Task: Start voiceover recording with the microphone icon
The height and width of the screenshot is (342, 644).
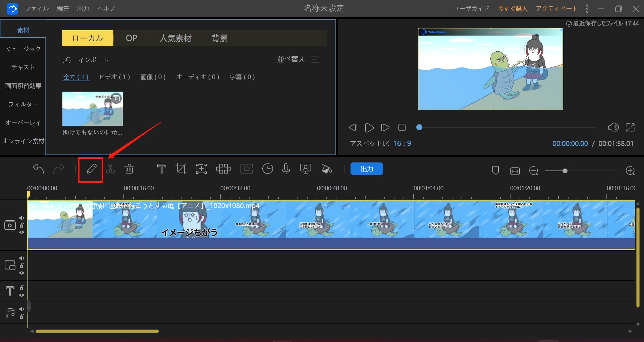Action: 286,169
